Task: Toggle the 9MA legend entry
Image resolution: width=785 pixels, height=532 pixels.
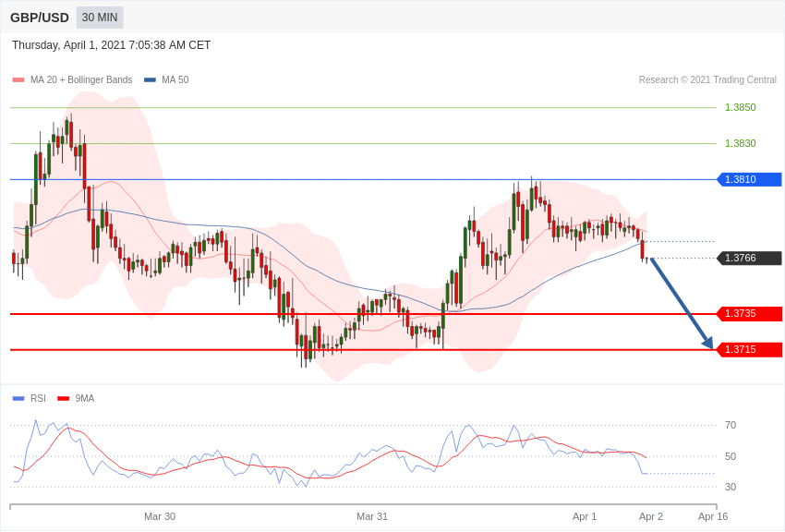Action: pyautogui.click(x=76, y=398)
